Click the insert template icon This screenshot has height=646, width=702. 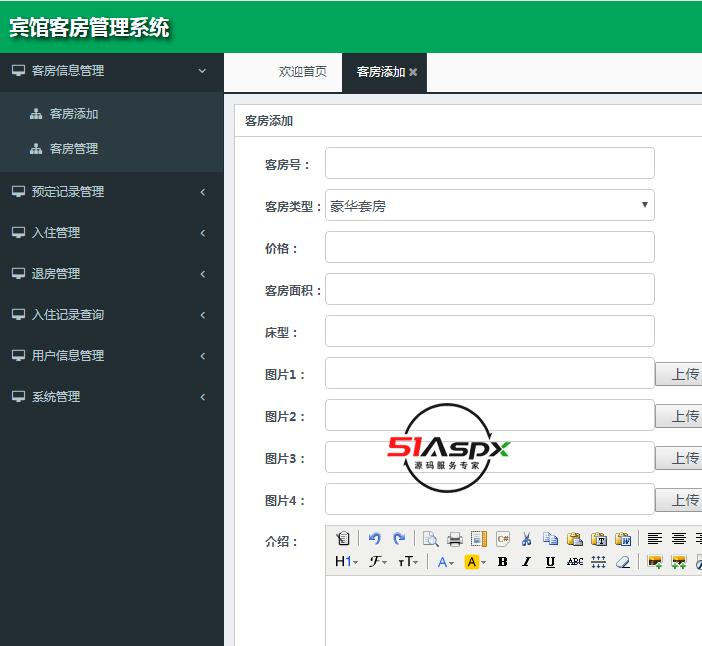pos(479,539)
